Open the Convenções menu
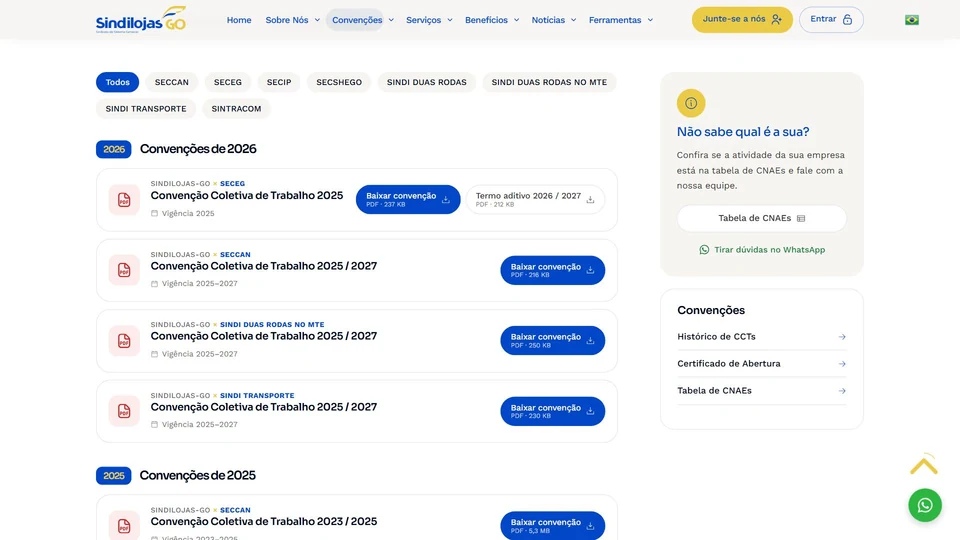The image size is (960, 540). [357, 20]
